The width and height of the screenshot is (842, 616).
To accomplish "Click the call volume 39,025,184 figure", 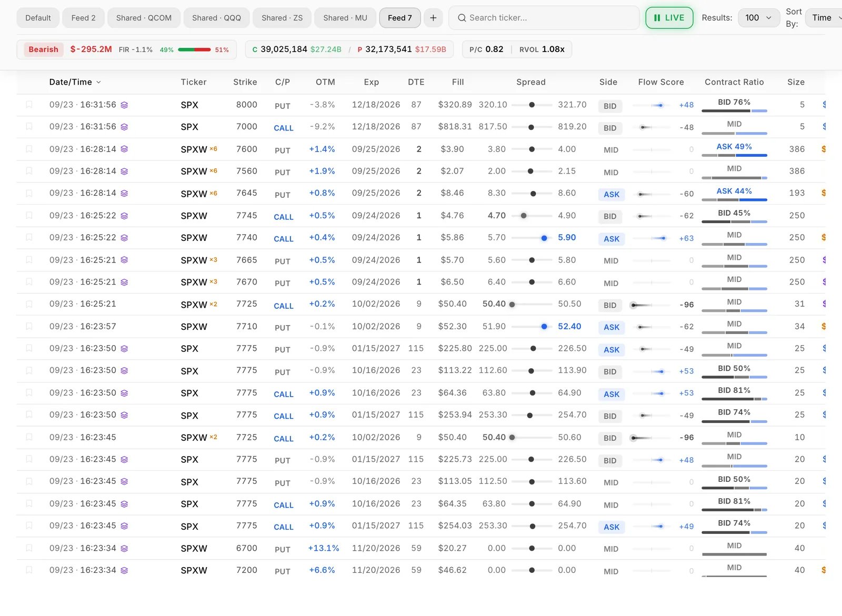I will coord(284,49).
